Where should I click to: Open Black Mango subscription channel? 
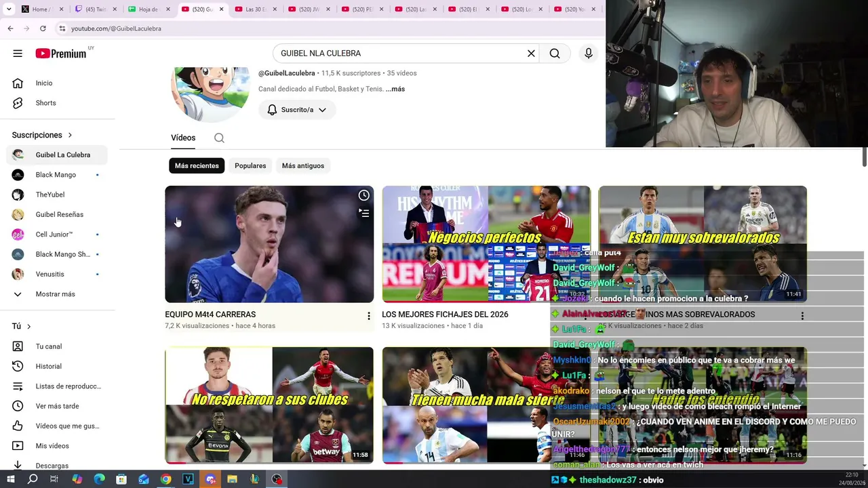pyautogui.click(x=57, y=175)
